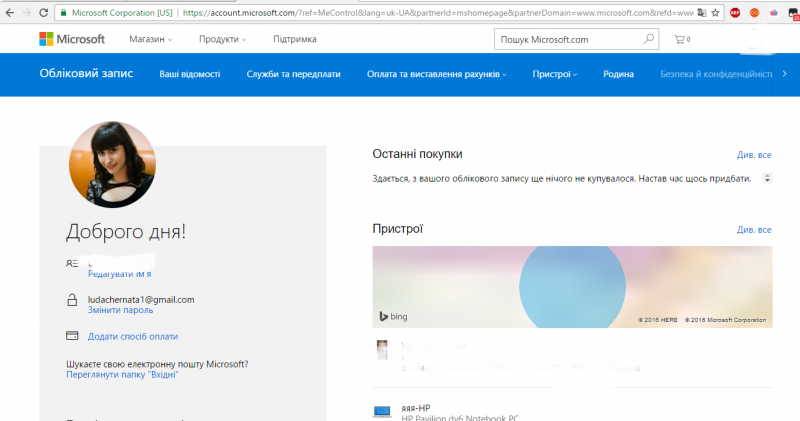Click the browser address bar URL
The image size is (800, 421).
438,13
